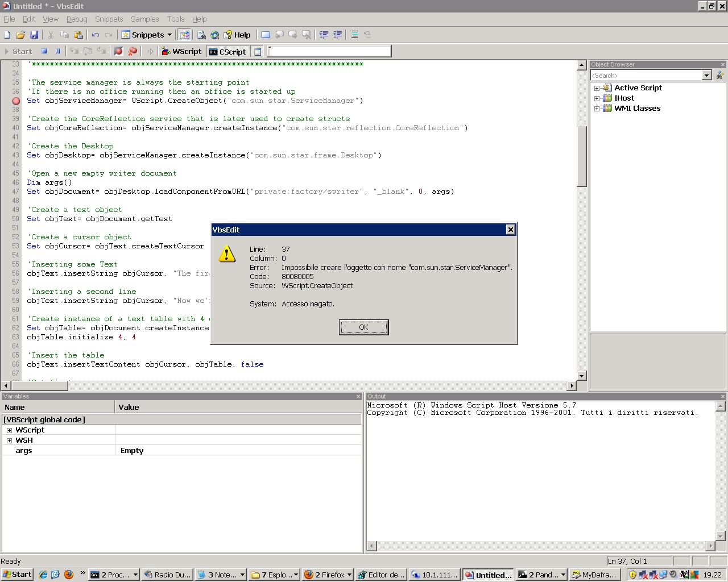Viewport: 728px width, 582px height.
Task: Click the Paste clipboard icon
Action: click(x=78, y=35)
